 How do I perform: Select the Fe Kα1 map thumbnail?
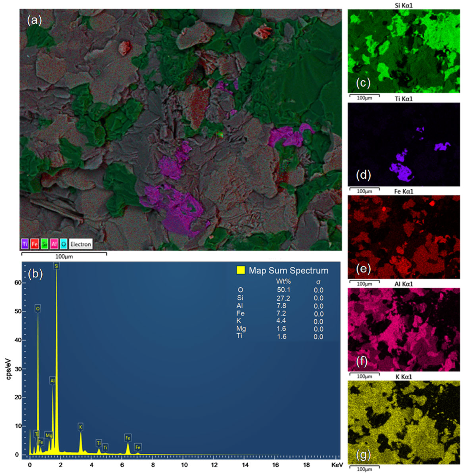click(404, 237)
